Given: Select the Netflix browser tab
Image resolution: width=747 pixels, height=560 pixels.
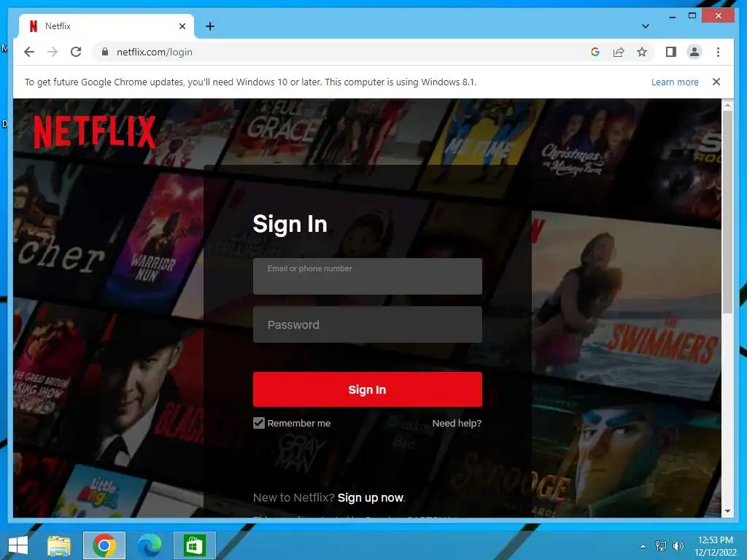Looking at the screenshot, I should [x=106, y=26].
